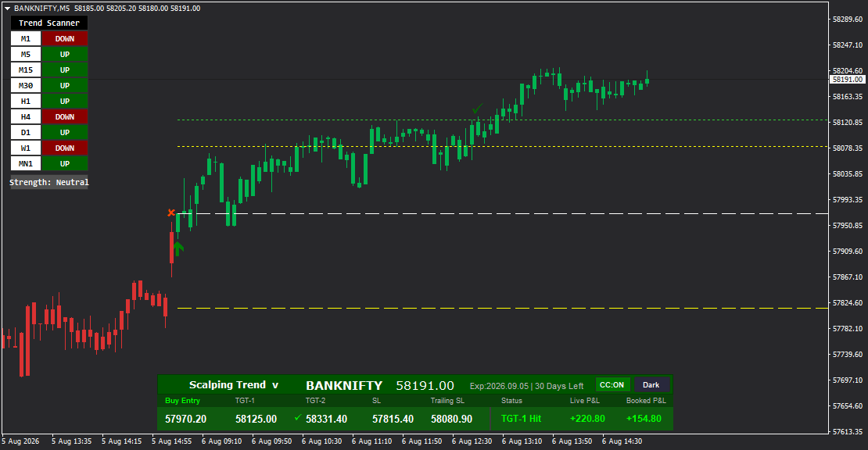Click the expiry text Exp:2026.09.05

point(499,386)
